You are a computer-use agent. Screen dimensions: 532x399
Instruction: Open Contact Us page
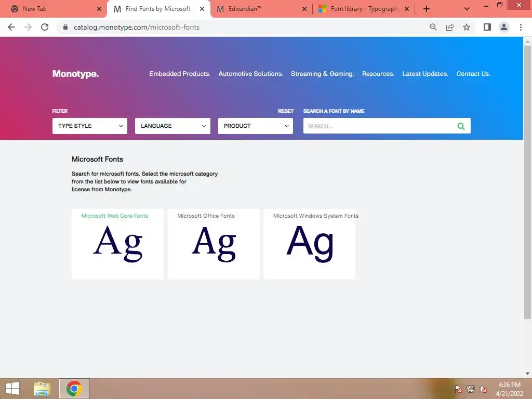[x=473, y=74]
